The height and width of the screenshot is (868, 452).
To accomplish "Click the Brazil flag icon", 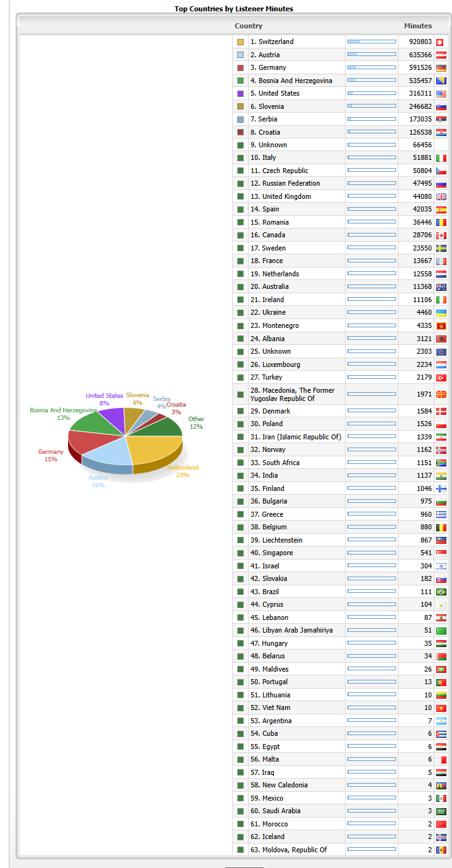I will tap(441, 592).
